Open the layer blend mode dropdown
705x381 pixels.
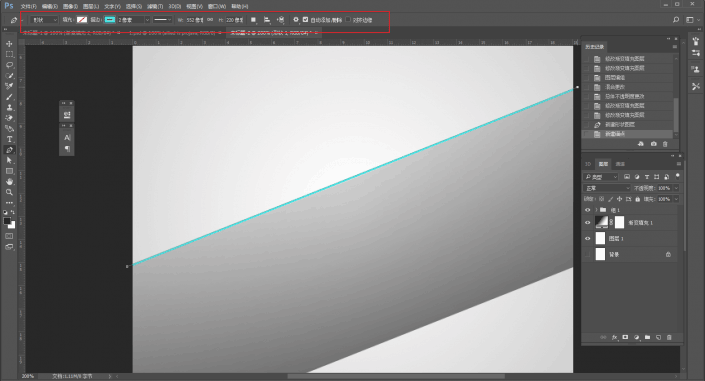(607, 188)
